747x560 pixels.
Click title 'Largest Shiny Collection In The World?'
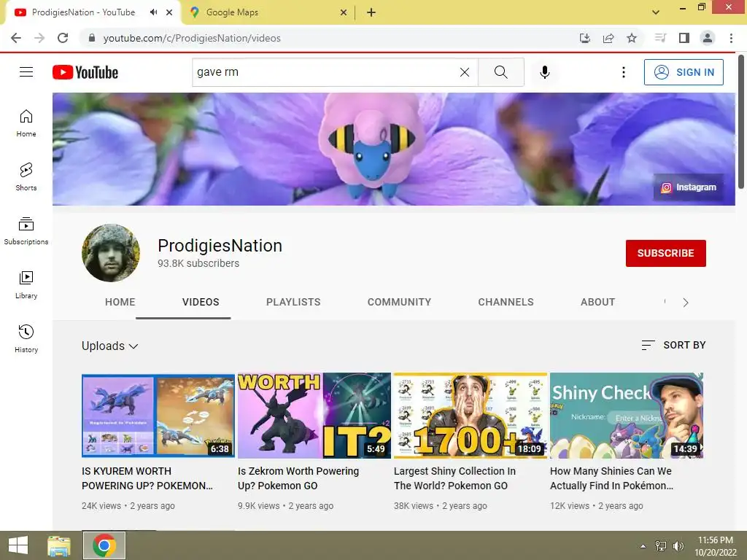pos(454,478)
